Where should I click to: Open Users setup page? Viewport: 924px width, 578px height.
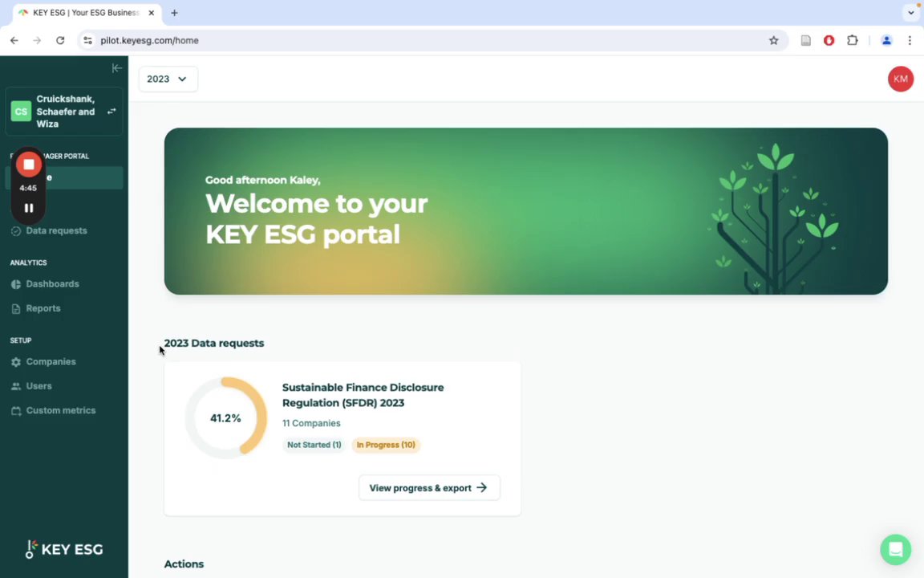(38, 385)
